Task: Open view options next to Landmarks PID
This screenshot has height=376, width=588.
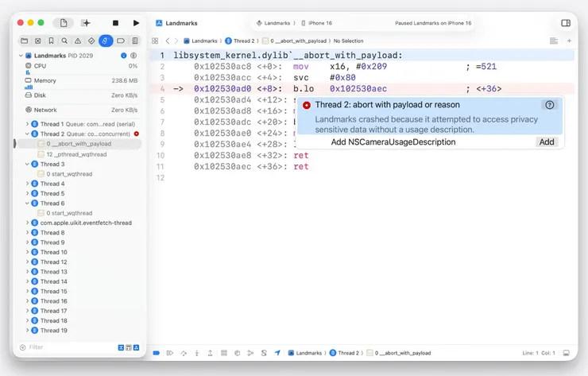Action: (x=133, y=56)
